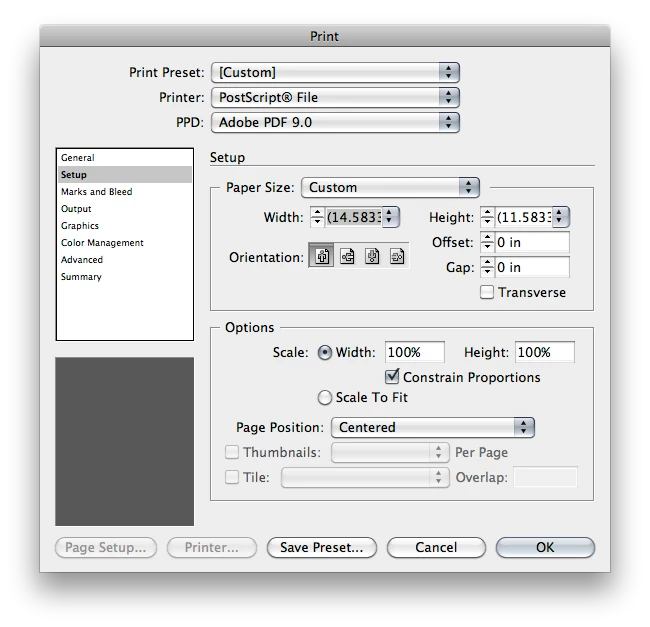Open the Marks and Bleed panel
This screenshot has width=650, height=627.
point(124,191)
